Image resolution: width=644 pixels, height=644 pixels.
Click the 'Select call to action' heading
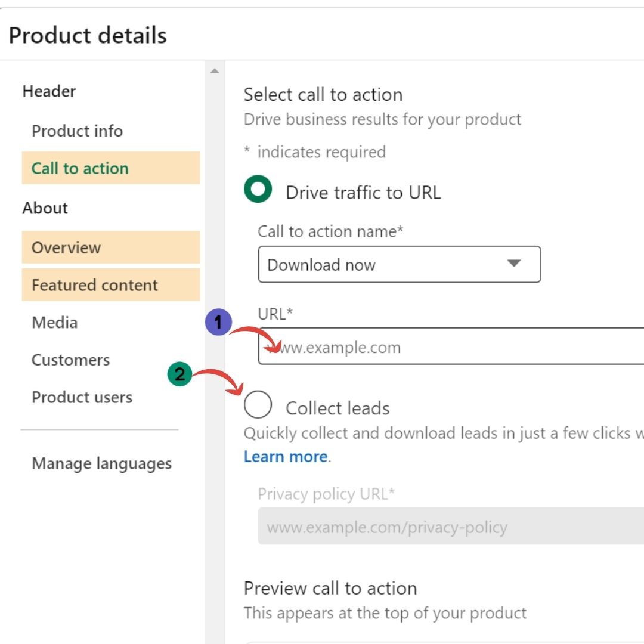(323, 94)
